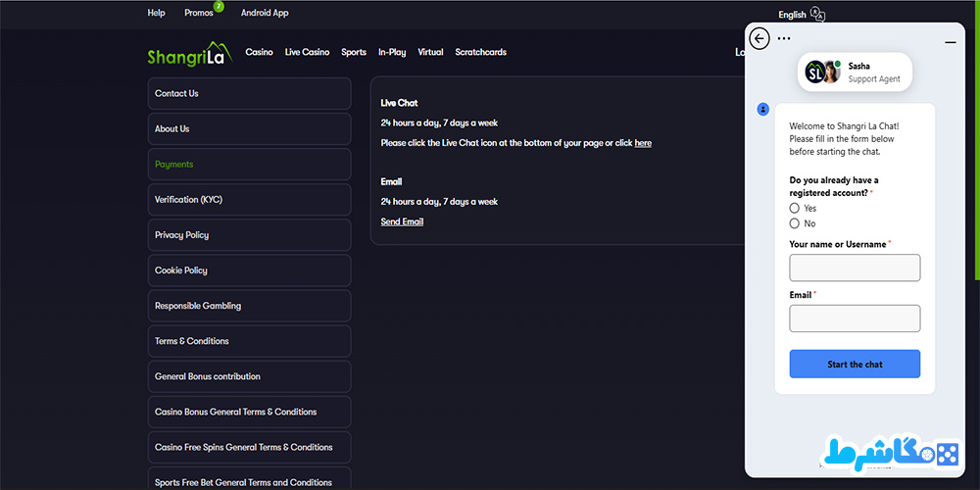Minimize the chat widget with dash icon
Screen dimensions: 980x490
coord(951,42)
